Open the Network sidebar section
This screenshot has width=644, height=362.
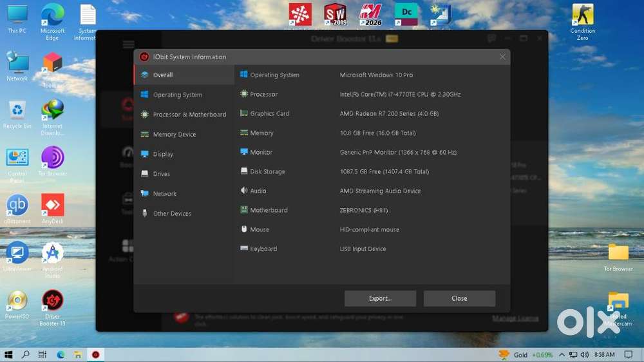184,193
